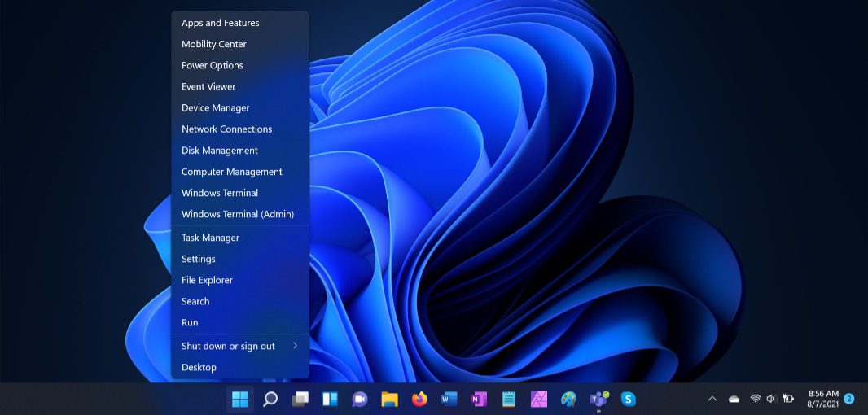
Task: Click the Windows Start button
Action: click(x=240, y=399)
